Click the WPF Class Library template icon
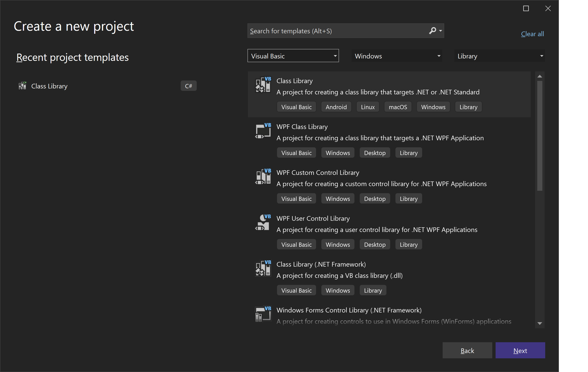 tap(263, 131)
